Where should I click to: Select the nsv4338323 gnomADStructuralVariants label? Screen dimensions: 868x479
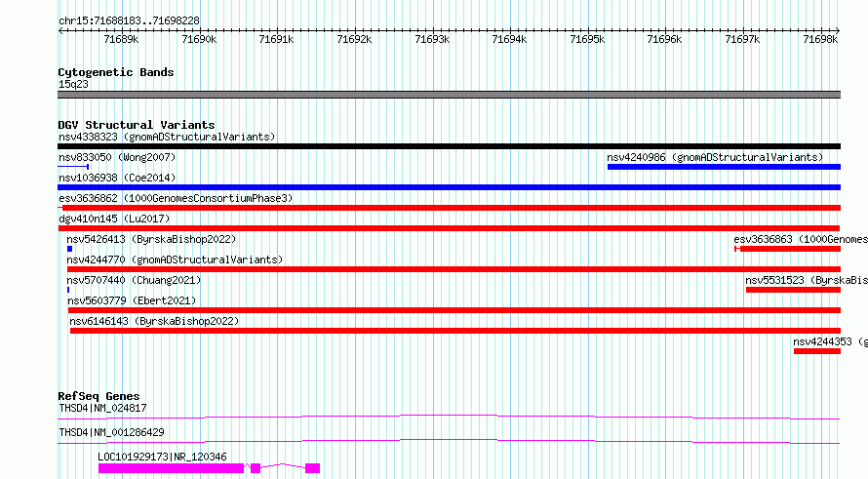(x=167, y=137)
